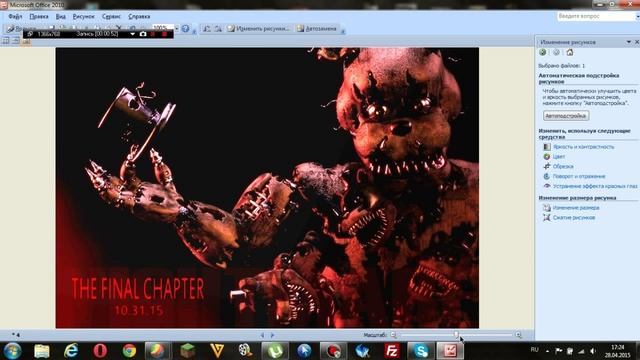
Task: Click the forward arrow in task pane
Action: coord(556,52)
